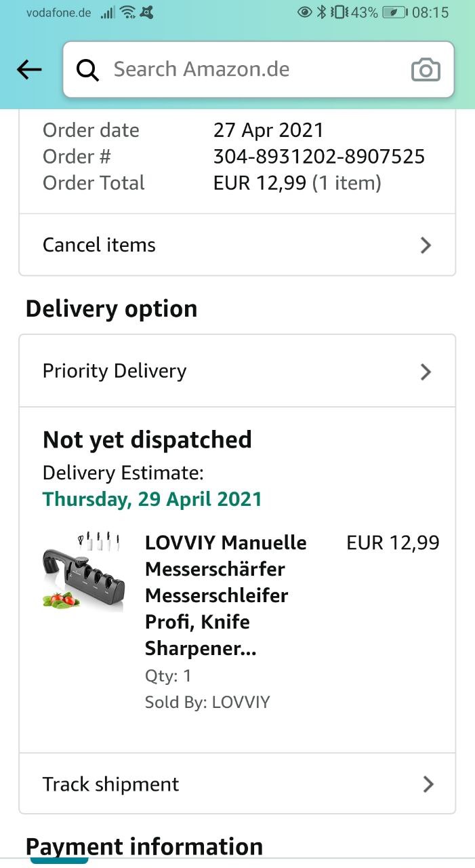This screenshot has height=868, width=475.
Task: Tap the Wi-Fi status icon
Action: (x=127, y=12)
